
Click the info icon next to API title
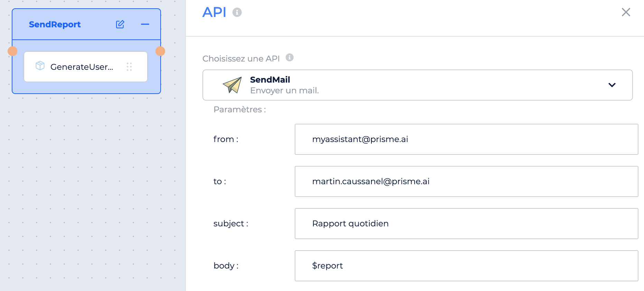pos(237,12)
